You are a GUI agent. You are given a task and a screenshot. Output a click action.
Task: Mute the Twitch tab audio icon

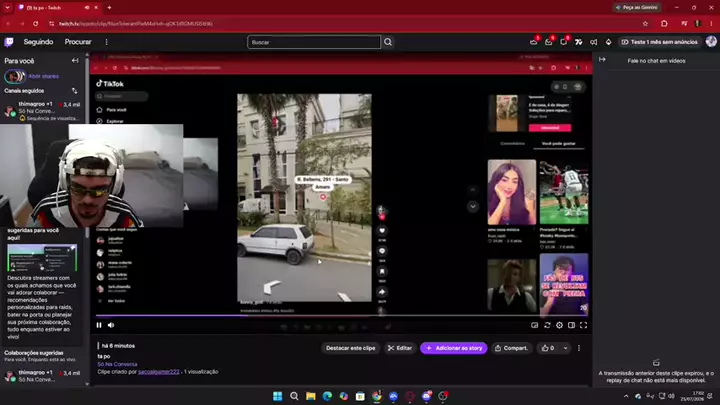87,7
